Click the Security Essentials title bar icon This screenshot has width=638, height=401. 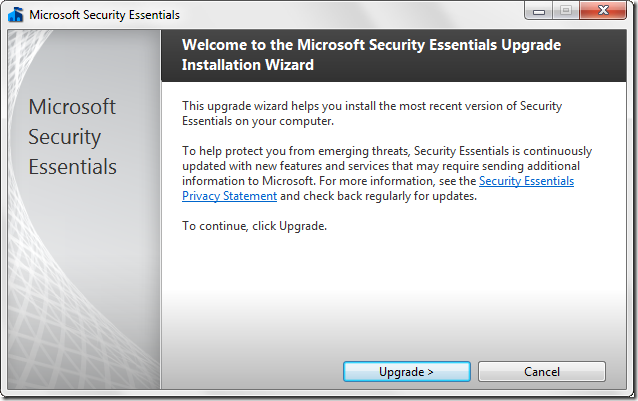point(16,15)
